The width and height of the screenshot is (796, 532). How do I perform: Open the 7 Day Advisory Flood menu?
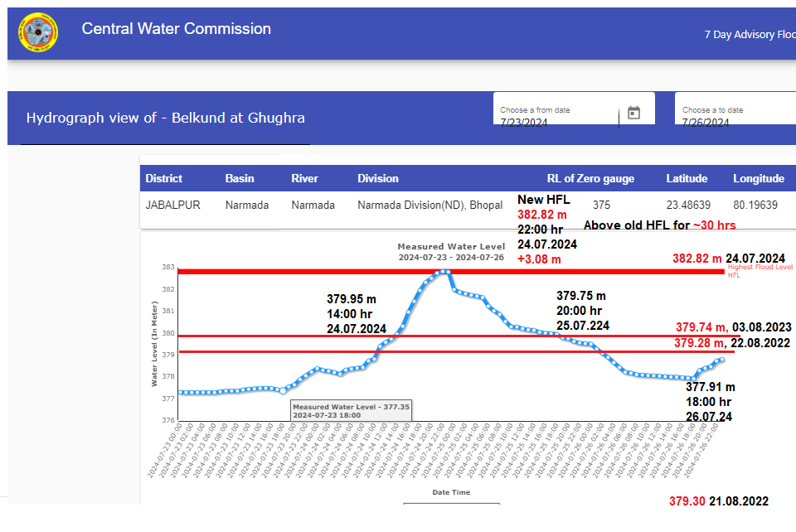click(x=750, y=35)
